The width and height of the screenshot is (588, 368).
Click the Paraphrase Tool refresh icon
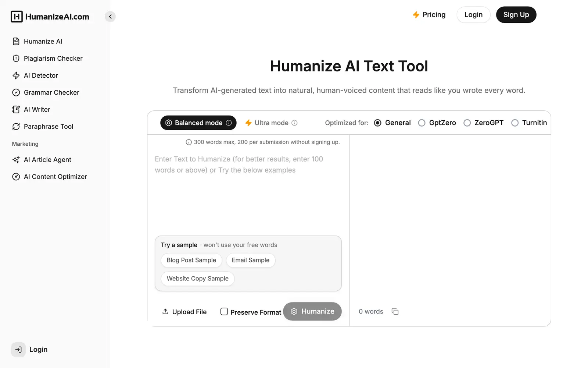pos(16,127)
